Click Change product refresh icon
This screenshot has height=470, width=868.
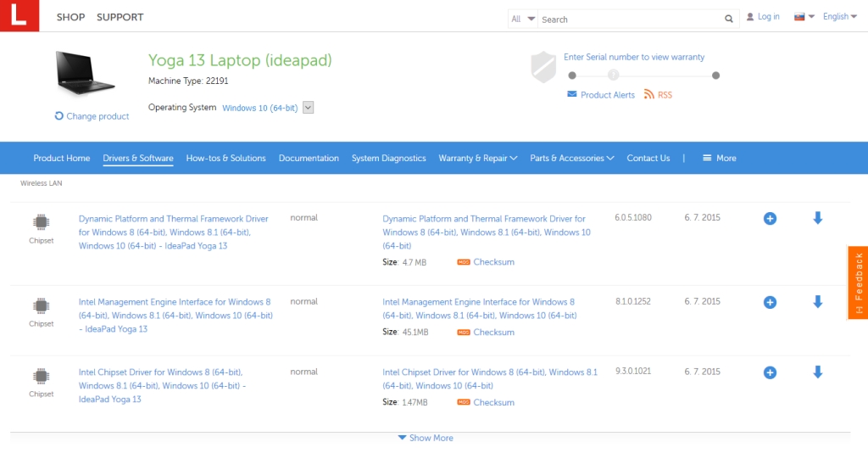(59, 116)
